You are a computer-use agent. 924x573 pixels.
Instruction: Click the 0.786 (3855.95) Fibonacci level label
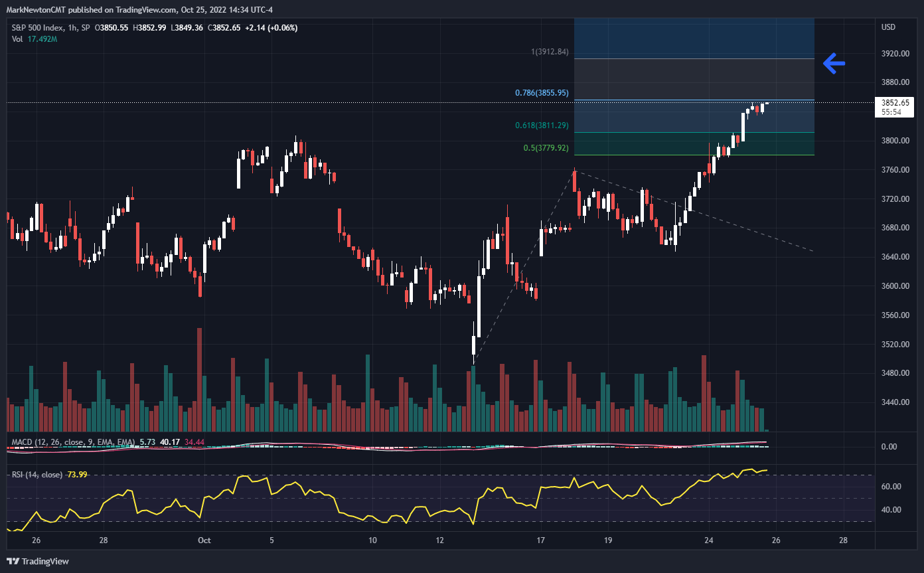(542, 93)
